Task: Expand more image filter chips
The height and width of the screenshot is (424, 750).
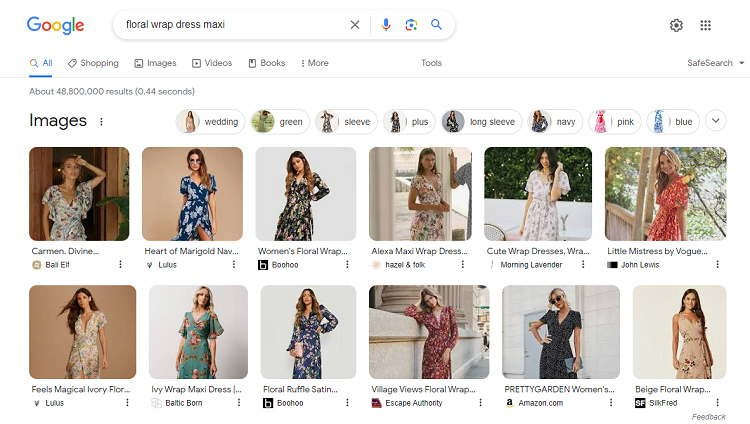Action: (x=716, y=121)
